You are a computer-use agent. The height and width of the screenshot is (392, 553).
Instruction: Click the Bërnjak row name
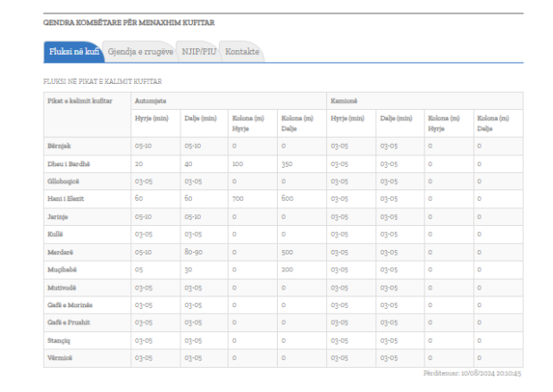coord(59,146)
